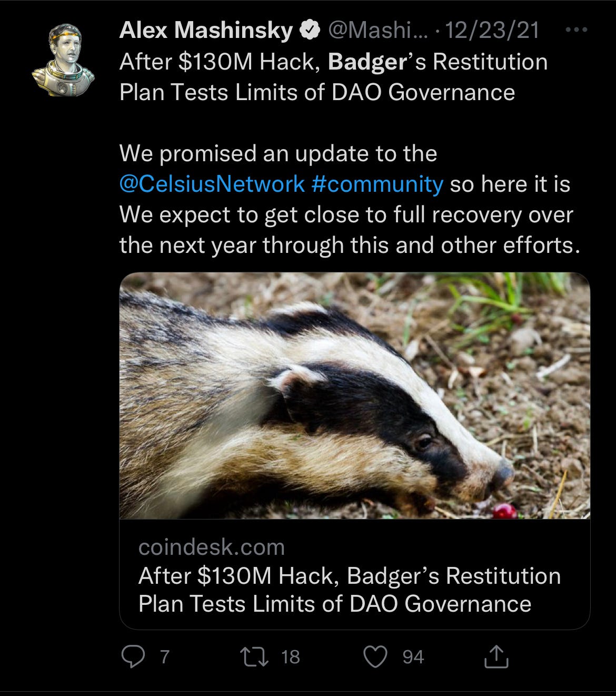Click the Alex Mashinsky display name

click(206, 31)
